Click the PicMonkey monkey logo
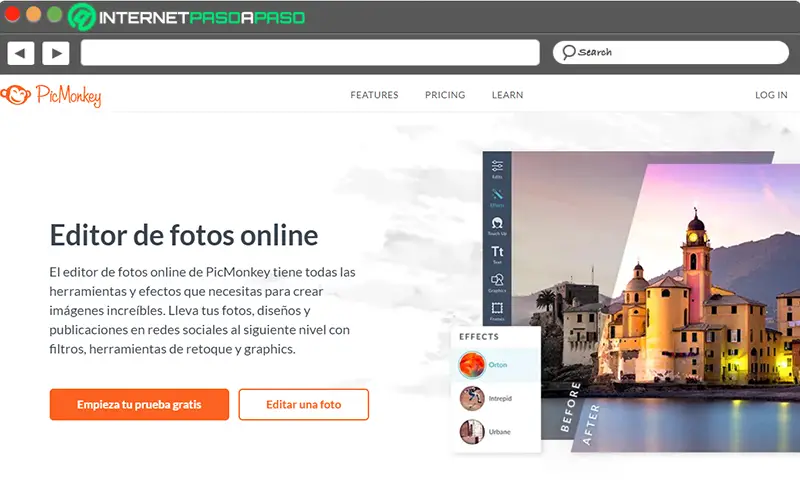The image size is (800, 500). pyautogui.click(x=15, y=94)
